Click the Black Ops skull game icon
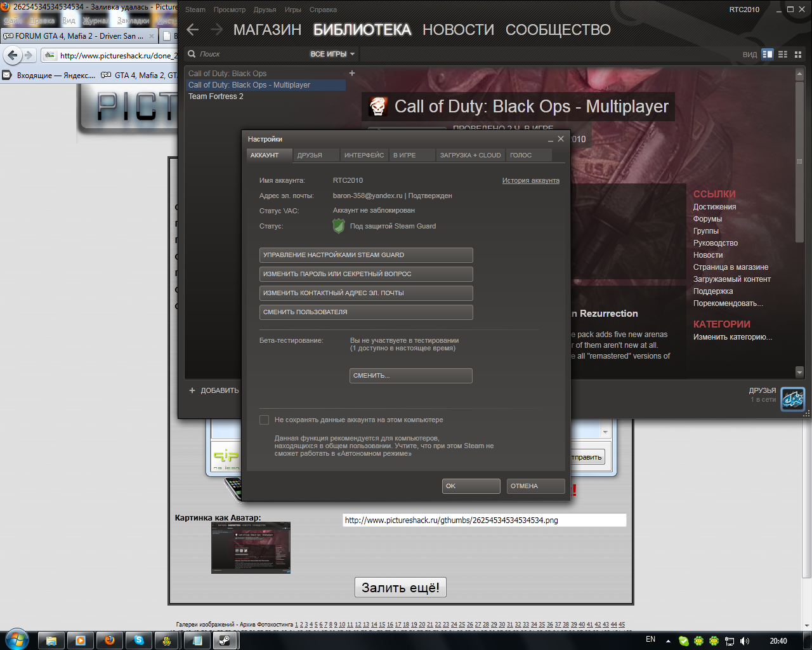Screen dimensions: 812x650 378,107
